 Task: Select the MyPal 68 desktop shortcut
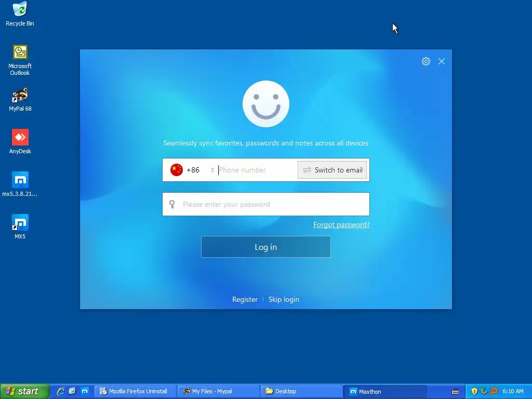pos(20,100)
